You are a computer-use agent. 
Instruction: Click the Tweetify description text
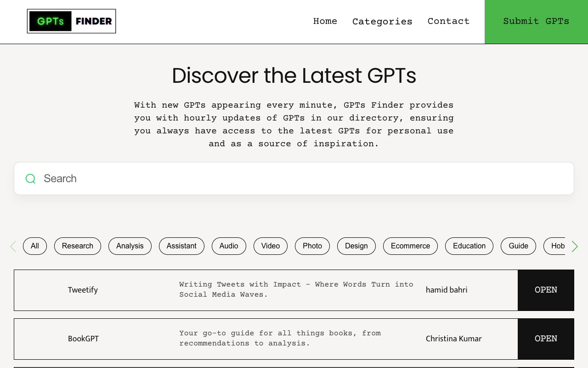[x=296, y=290]
